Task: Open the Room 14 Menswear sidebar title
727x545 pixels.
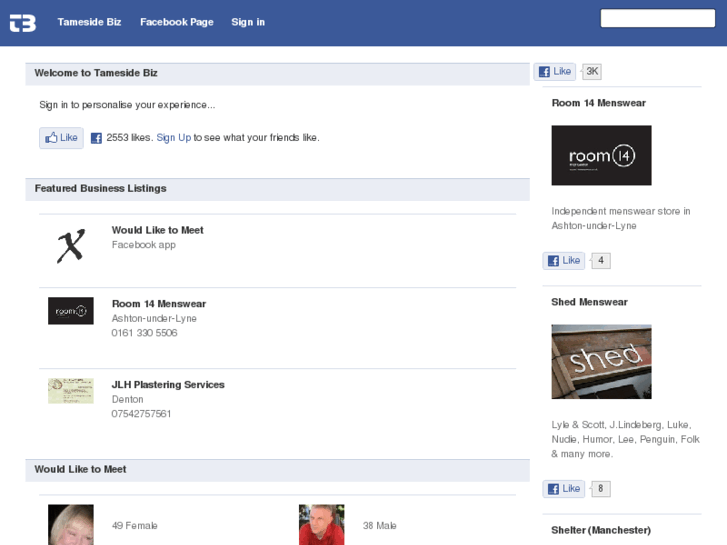Action: 599,103
